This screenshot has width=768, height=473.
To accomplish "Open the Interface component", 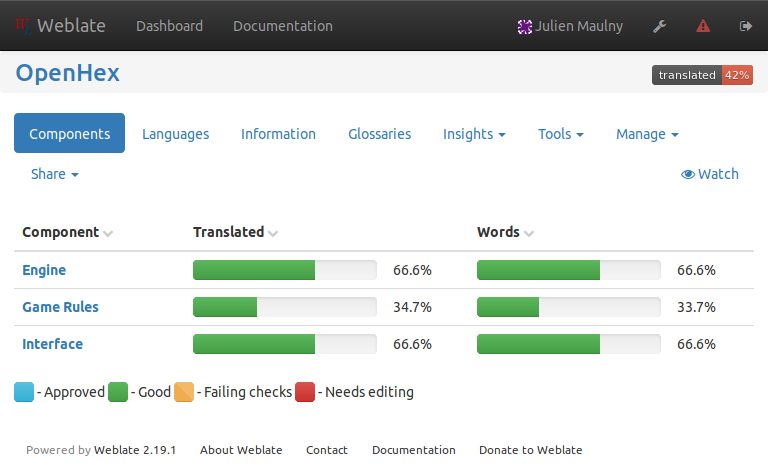I will [x=52, y=344].
